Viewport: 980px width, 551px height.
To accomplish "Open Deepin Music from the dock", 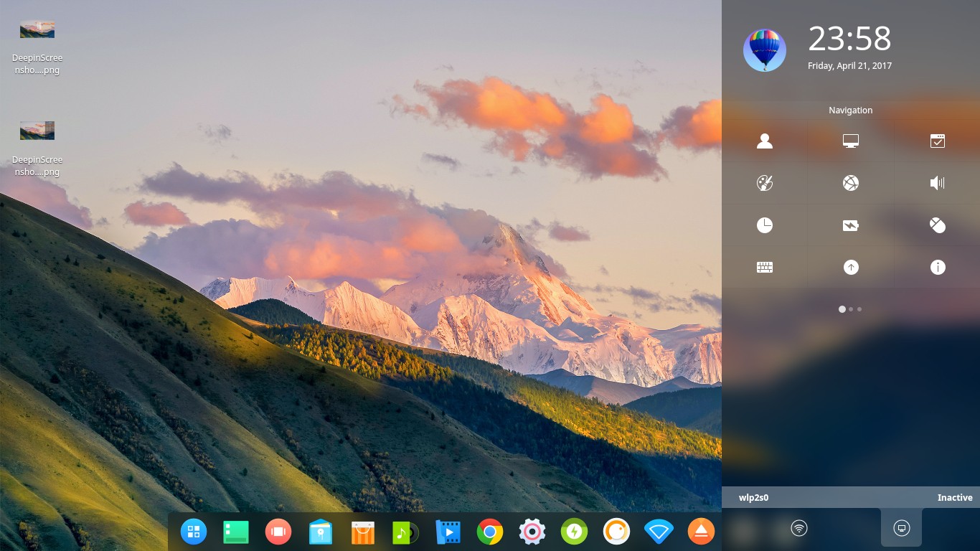I will 405,532.
